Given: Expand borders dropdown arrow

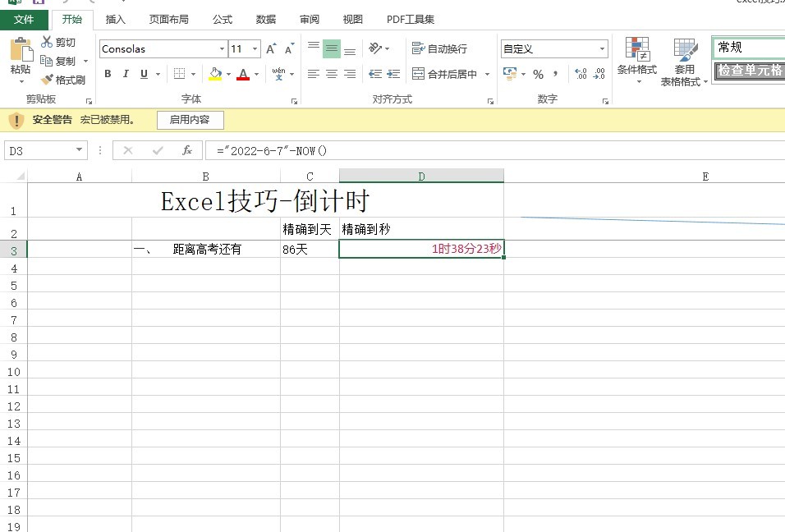Looking at the screenshot, I should tap(193, 74).
